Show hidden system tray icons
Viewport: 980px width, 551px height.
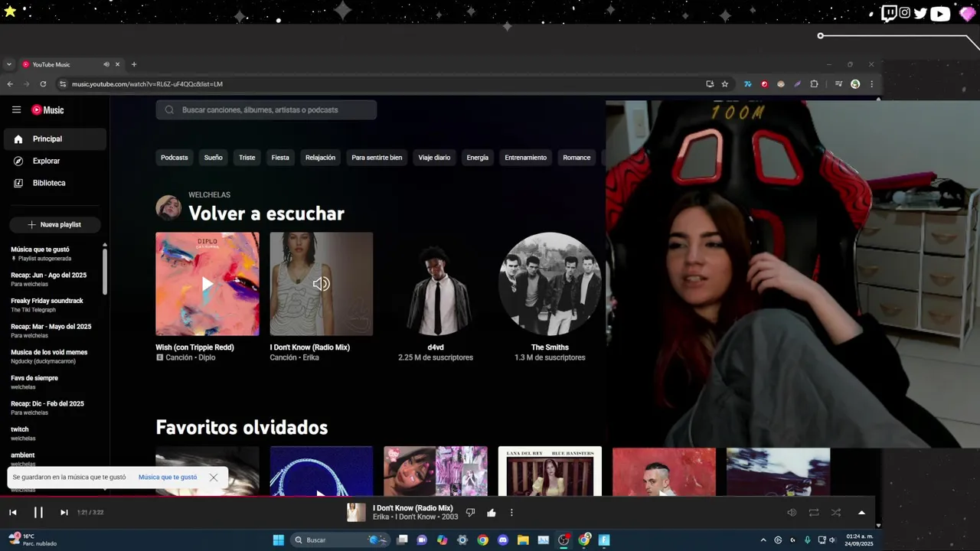[x=763, y=540]
